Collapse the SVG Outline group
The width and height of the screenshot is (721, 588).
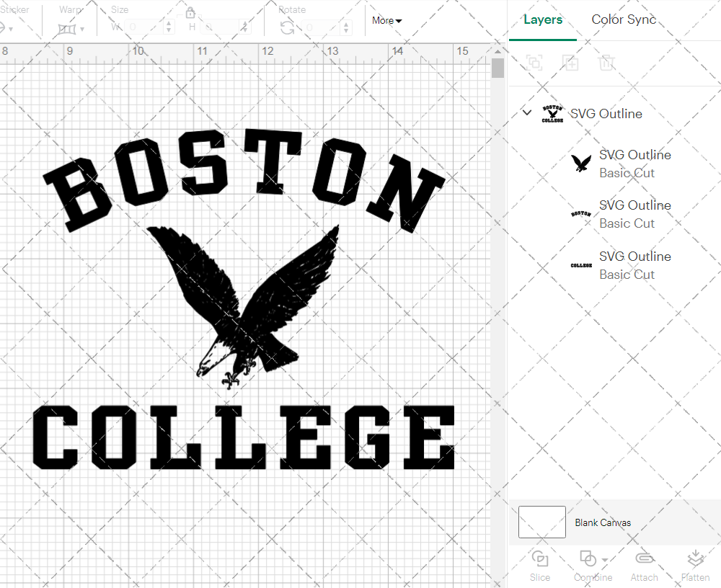[x=526, y=113]
